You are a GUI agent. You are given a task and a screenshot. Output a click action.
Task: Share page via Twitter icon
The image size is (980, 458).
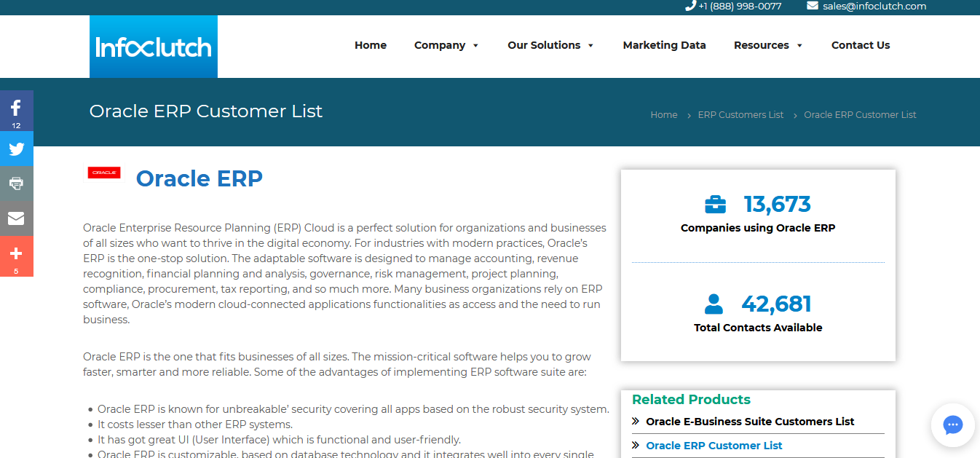16,149
